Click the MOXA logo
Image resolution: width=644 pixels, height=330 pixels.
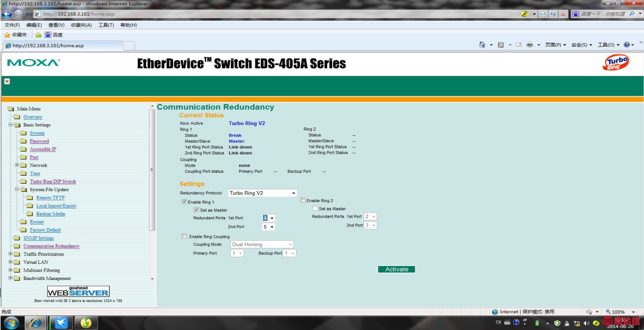pos(33,63)
